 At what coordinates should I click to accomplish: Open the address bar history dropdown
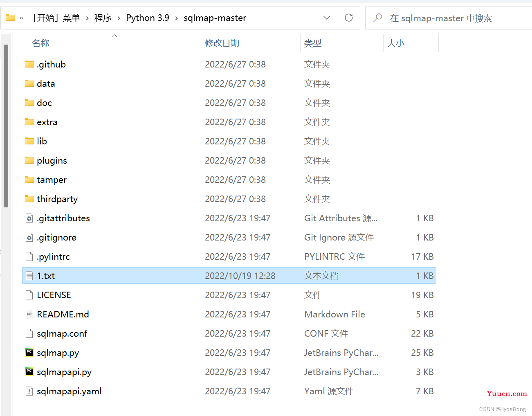coord(327,18)
